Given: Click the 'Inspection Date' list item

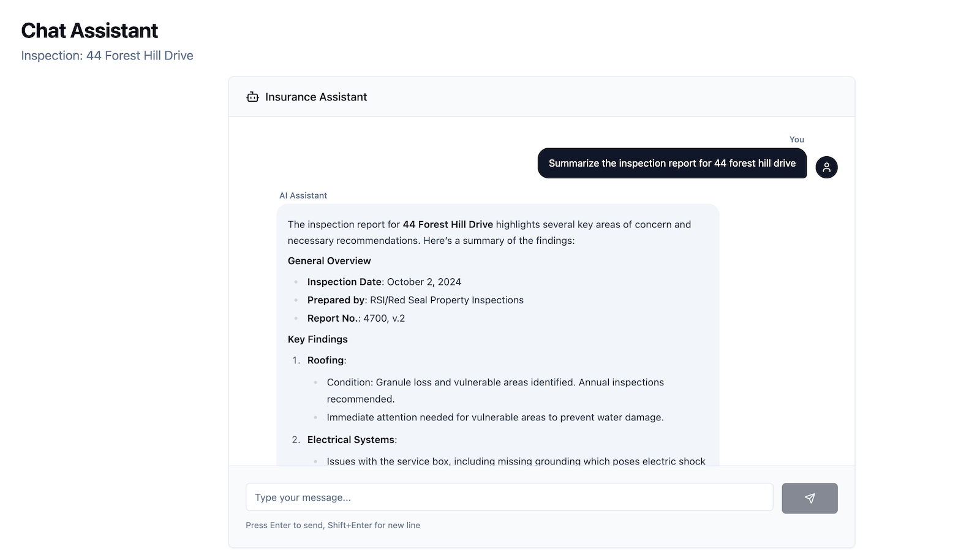Looking at the screenshot, I should tap(384, 282).
